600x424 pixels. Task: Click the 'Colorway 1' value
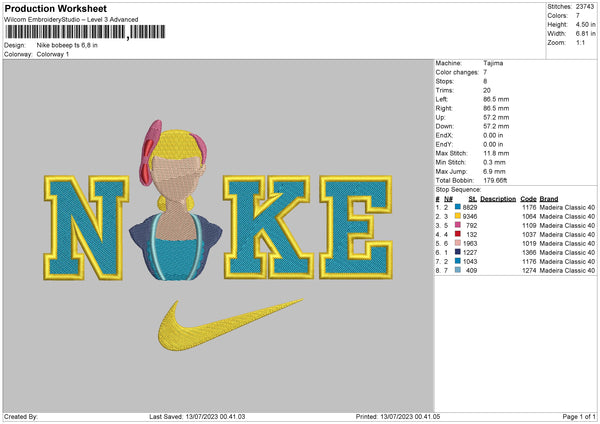(53, 54)
